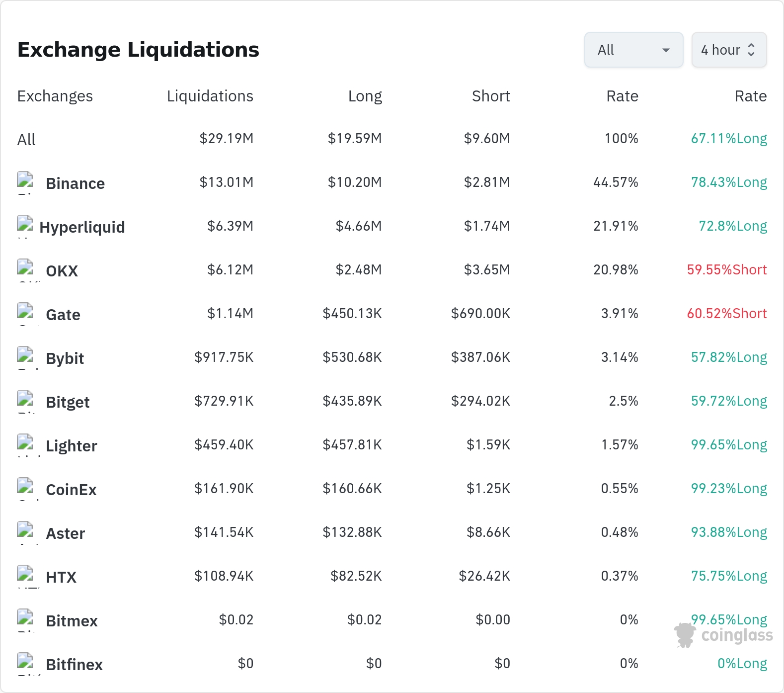The image size is (784, 693).
Task: Click the HTX exchange logo icon
Action: [x=25, y=577]
